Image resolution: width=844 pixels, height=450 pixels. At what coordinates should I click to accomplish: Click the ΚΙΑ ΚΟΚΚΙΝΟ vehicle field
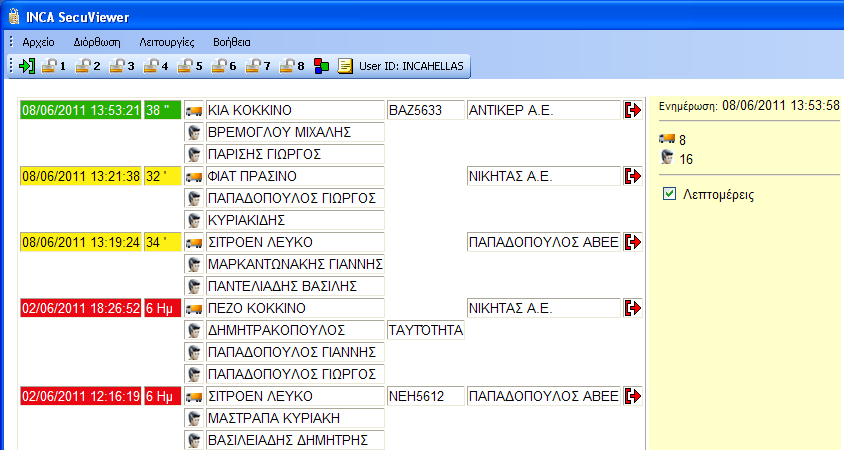click(x=295, y=110)
